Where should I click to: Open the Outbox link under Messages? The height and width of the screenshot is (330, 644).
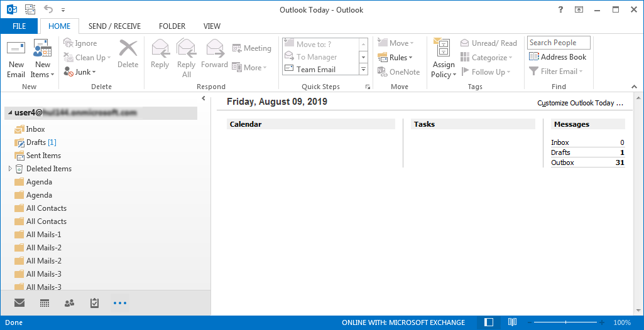563,162
